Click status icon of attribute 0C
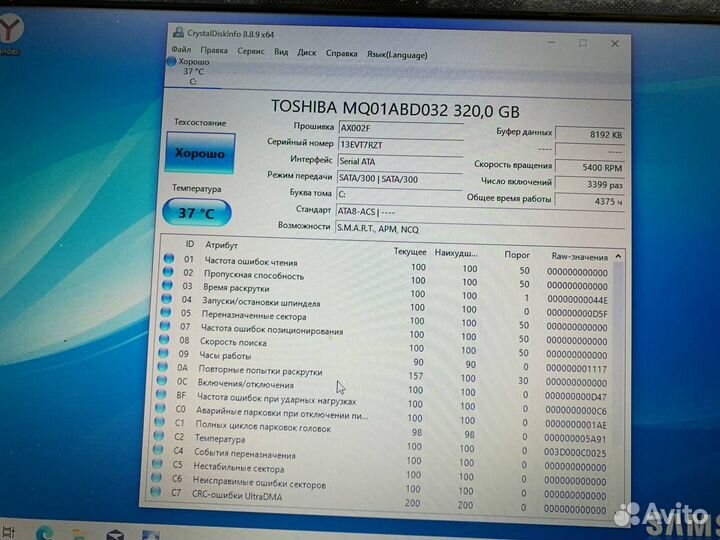The width and height of the screenshot is (720, 540). point(162,381)
